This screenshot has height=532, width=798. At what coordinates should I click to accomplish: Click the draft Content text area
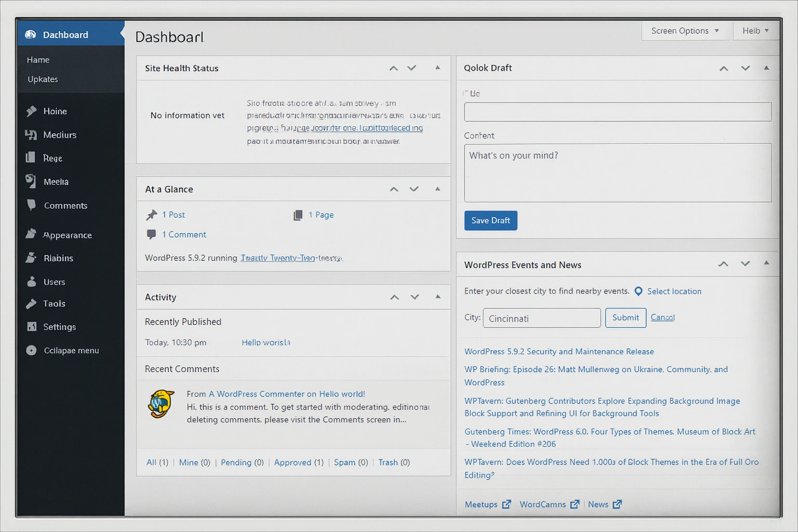[617, 172]
